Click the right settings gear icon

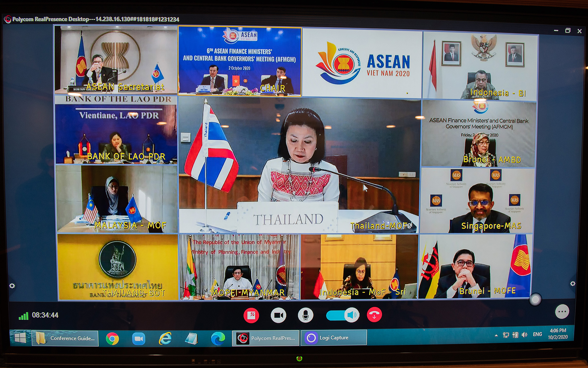point(572,283)
